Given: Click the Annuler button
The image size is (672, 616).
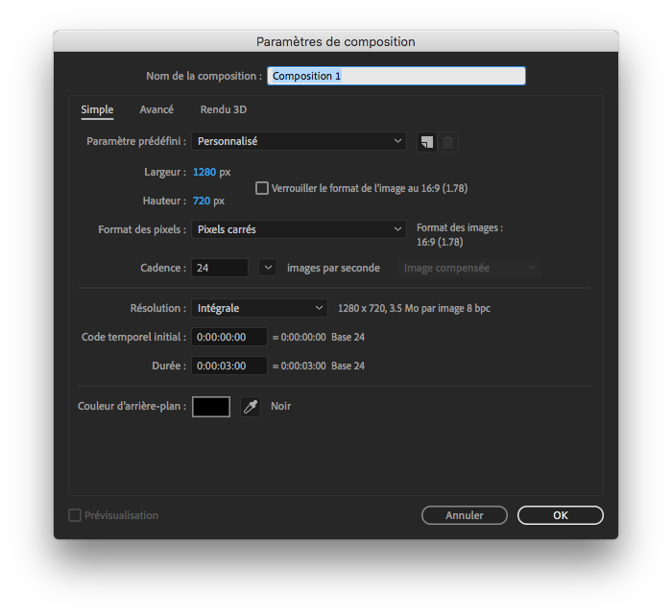Looking at the screenshot, I should (465, 515).
